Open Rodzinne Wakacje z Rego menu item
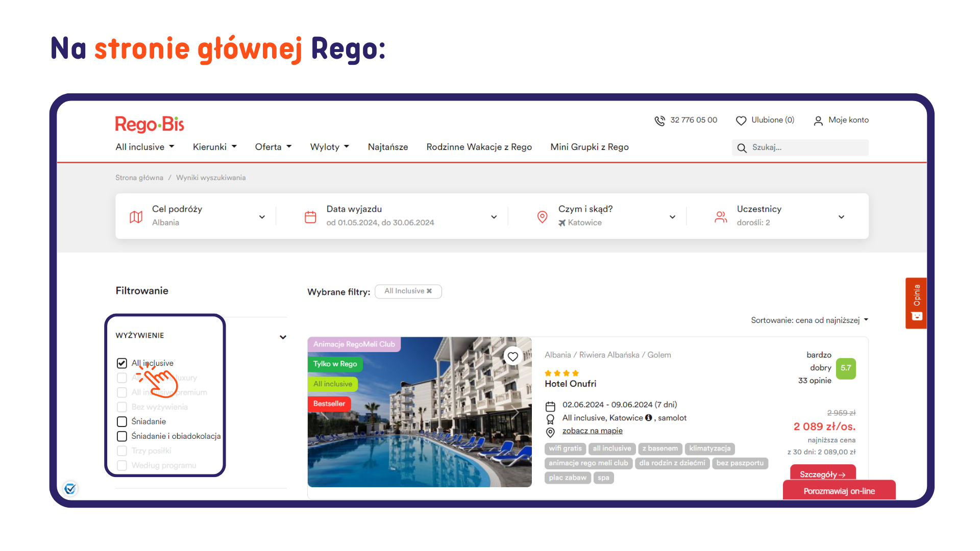 click(479, 147)
